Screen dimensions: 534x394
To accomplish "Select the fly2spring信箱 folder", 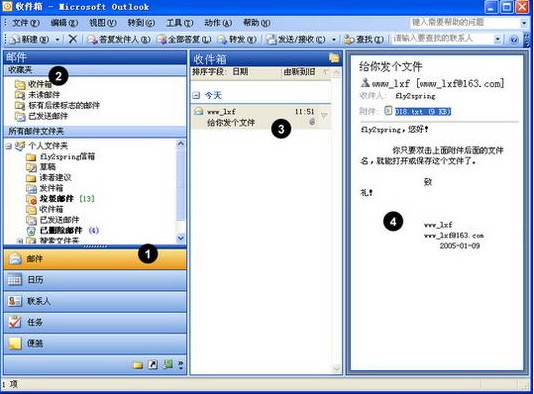I will (61, 156).
